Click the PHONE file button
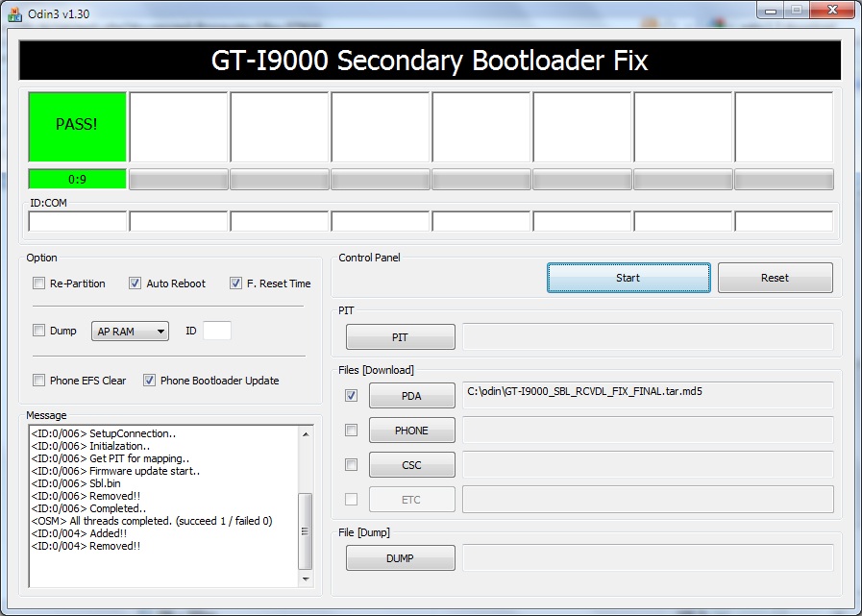This screenshot has width=862, height=616. coord(411,431)
